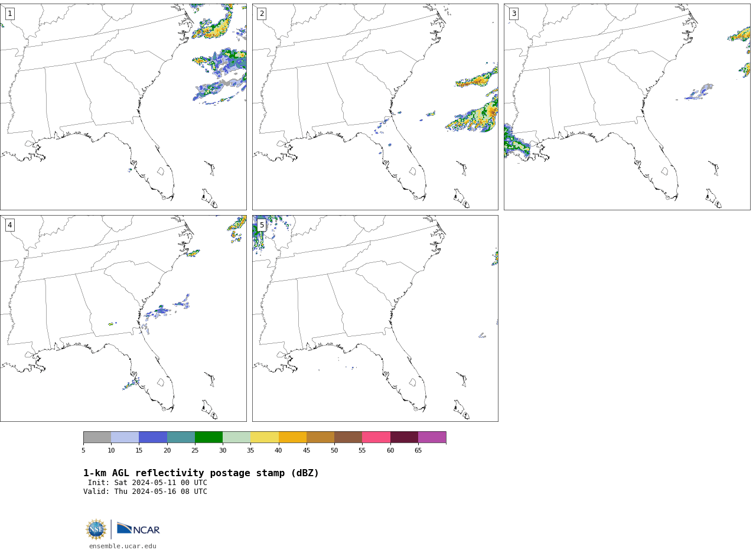Viewport: 756px width, 553px height.
Task: Click the 'Valid: Thu 2024-05-16 08 UTC' line
Action: click(x=145, y=492)
